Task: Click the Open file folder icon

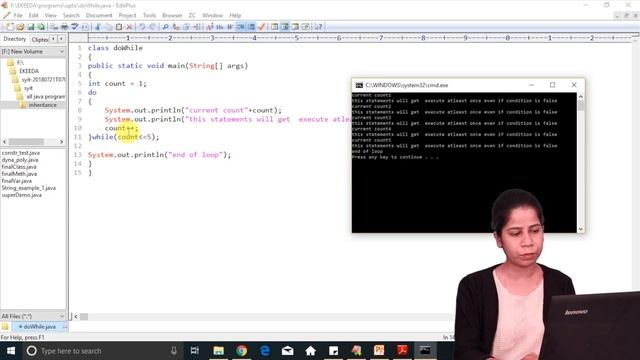Action: 20,27
